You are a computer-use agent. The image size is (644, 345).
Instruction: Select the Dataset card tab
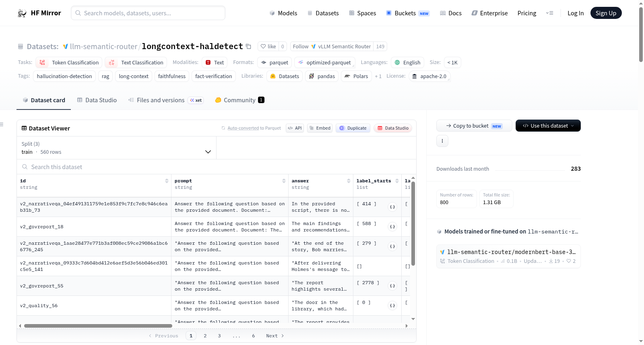click(43, 100)
